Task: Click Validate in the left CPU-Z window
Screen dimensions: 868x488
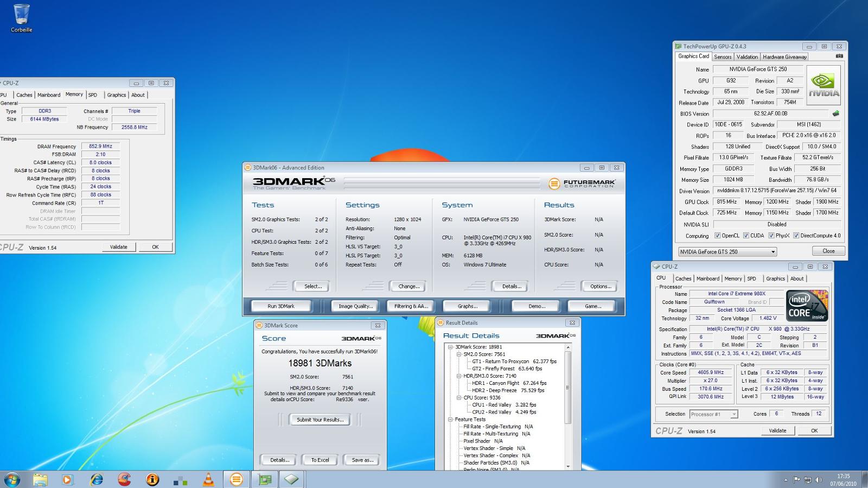Action: (118, 247)
